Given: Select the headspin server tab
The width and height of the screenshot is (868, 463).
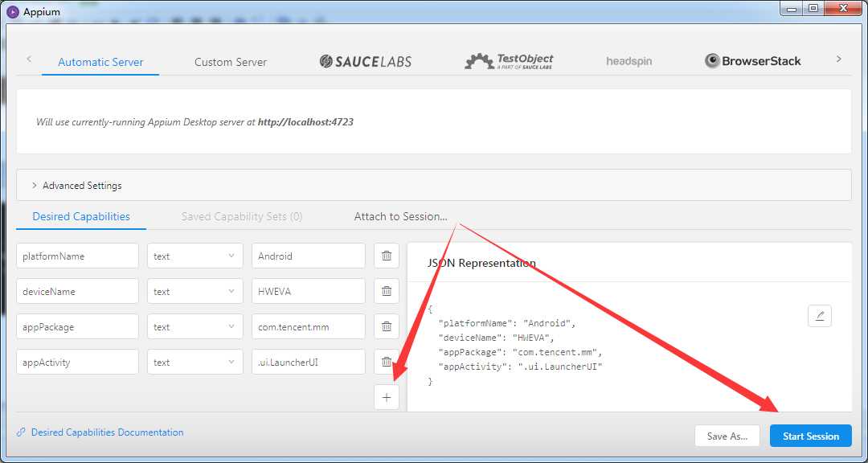Looking at the screenshot, I should click(628, 61).
